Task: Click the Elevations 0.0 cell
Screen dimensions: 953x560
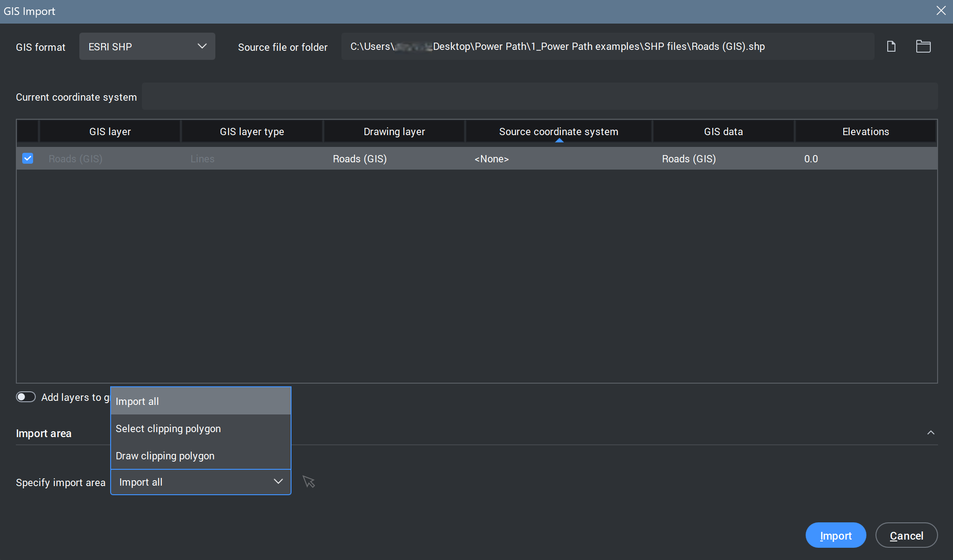Action: point(811,159)
